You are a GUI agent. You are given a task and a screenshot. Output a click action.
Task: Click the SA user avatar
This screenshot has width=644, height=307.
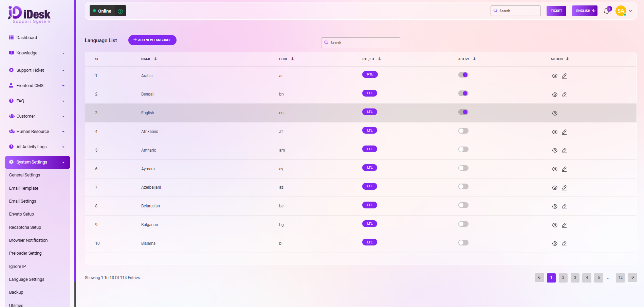click(x=621, y=11)
